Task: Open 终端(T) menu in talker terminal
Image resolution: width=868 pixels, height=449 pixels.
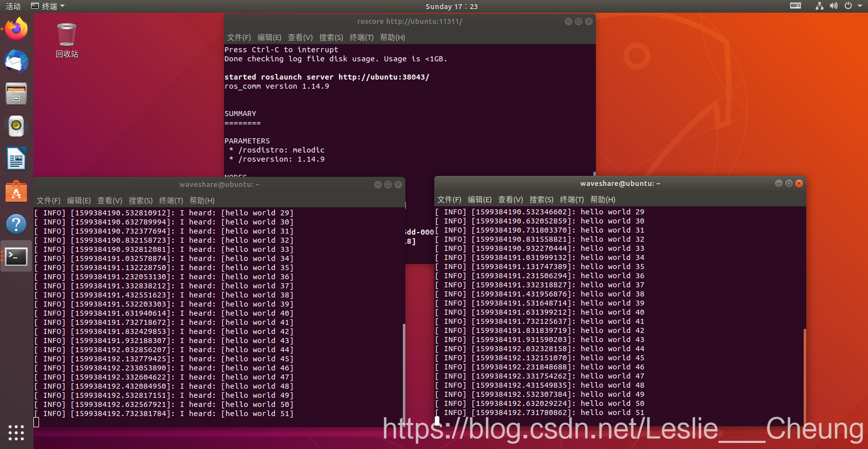Action: (572, 200)
